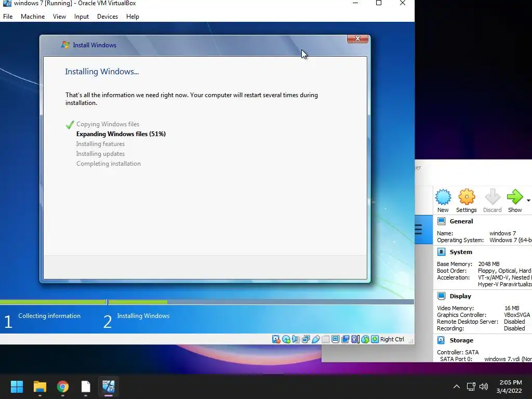Image resolution: width=532 pixels, height=399 pixels.
Task: Click the 'VBoxSVGA' graphics controller value
Action: (517, 314)
